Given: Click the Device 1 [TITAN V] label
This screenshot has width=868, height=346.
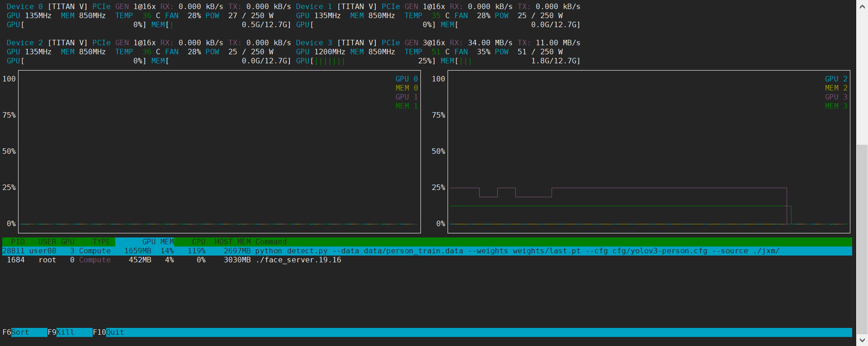Looking at the screenshot, I should pos(336,7).
